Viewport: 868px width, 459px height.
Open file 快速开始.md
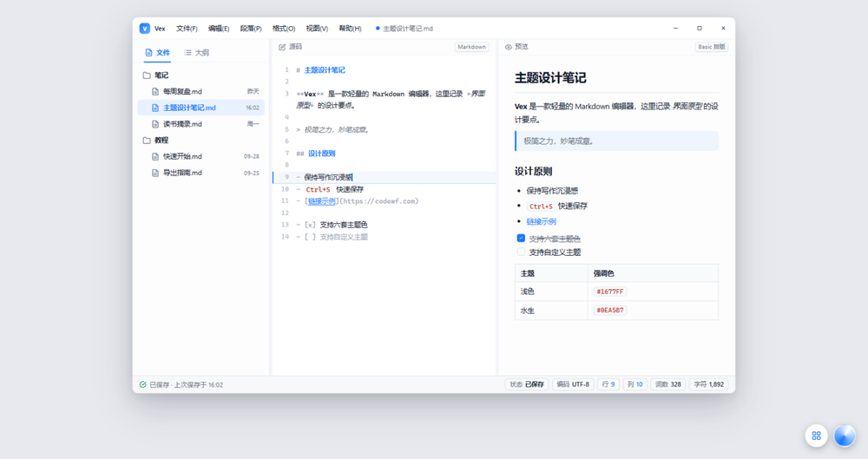[x=201, y=156]
